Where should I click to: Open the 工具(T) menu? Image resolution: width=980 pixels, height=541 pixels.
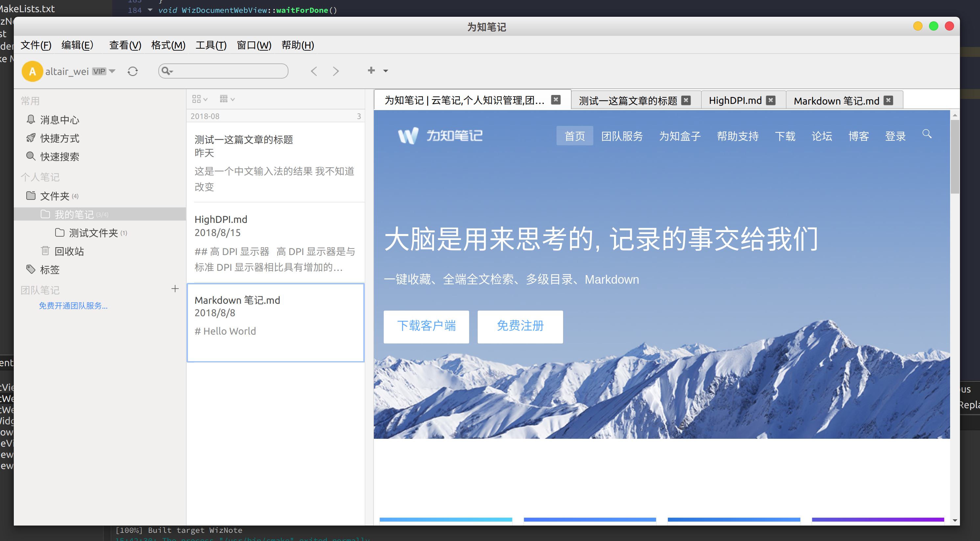pyautogui.click(x=211, y=45)
